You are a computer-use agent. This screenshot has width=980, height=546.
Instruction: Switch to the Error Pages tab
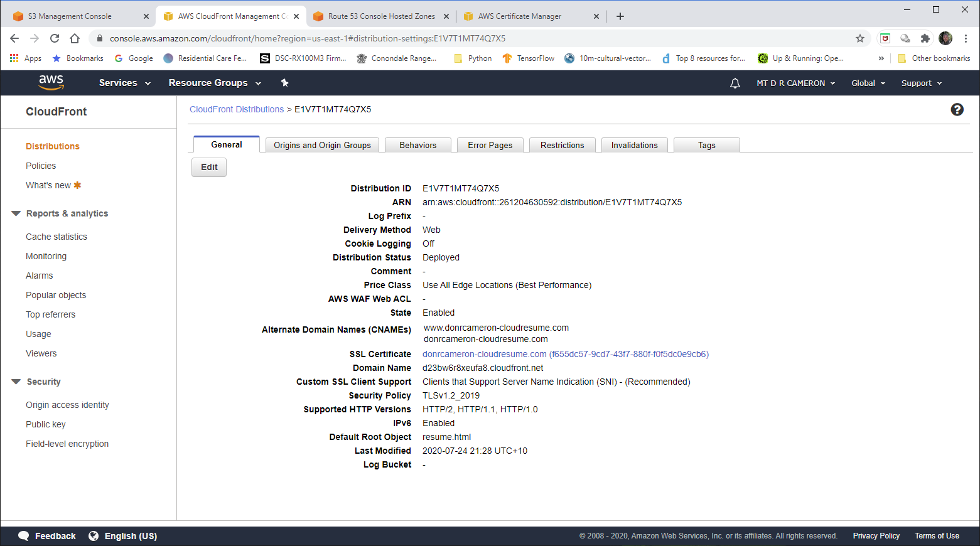coord(490,145)
